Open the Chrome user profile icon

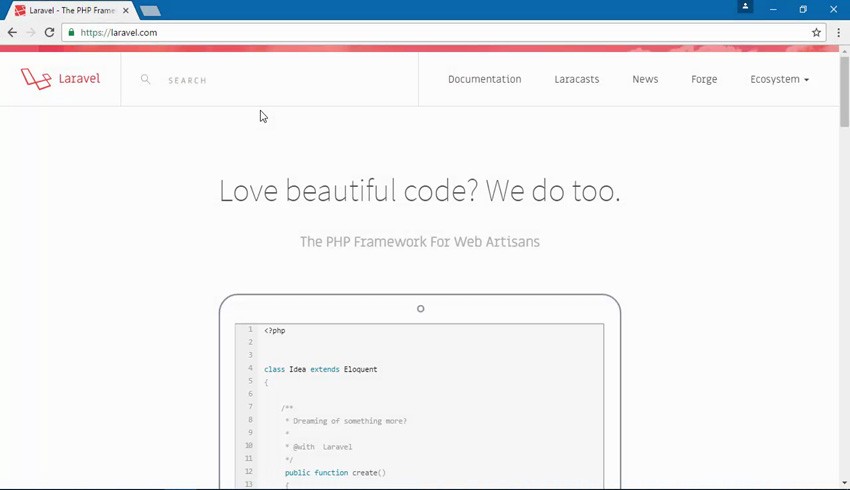point(745,7)
